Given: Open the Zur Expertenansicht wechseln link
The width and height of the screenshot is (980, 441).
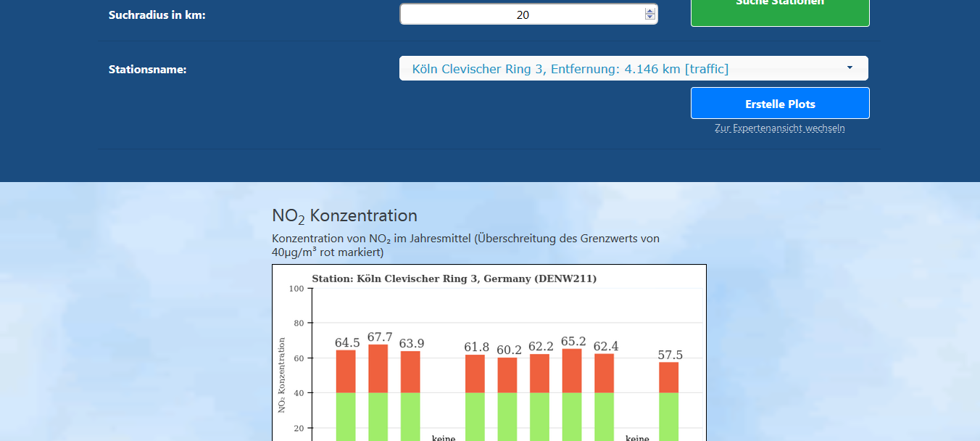Looking at the screenshot, I should (780, 128).
